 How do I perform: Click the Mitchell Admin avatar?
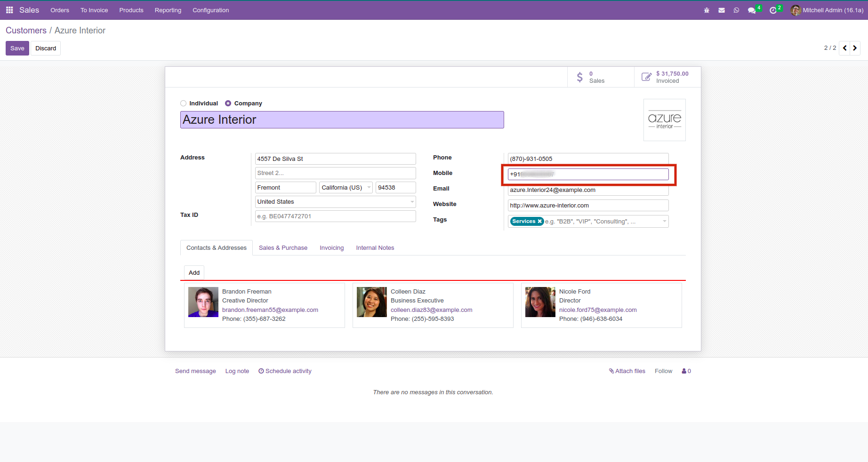(796, 10)
